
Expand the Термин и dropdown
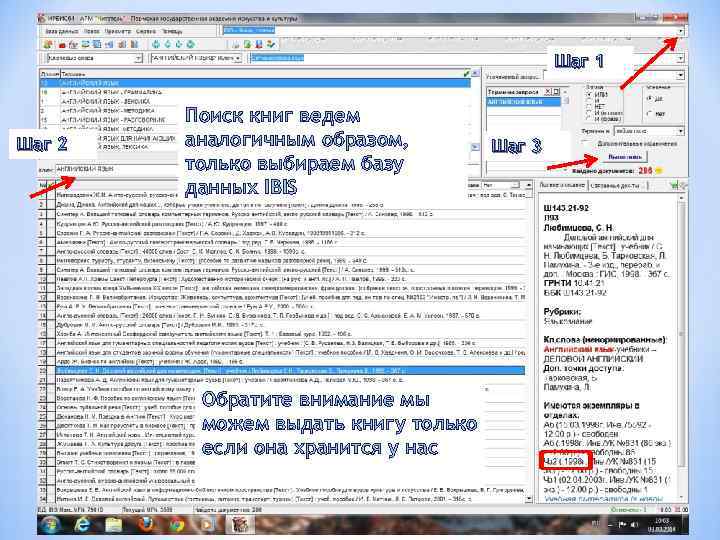[681, 131]
